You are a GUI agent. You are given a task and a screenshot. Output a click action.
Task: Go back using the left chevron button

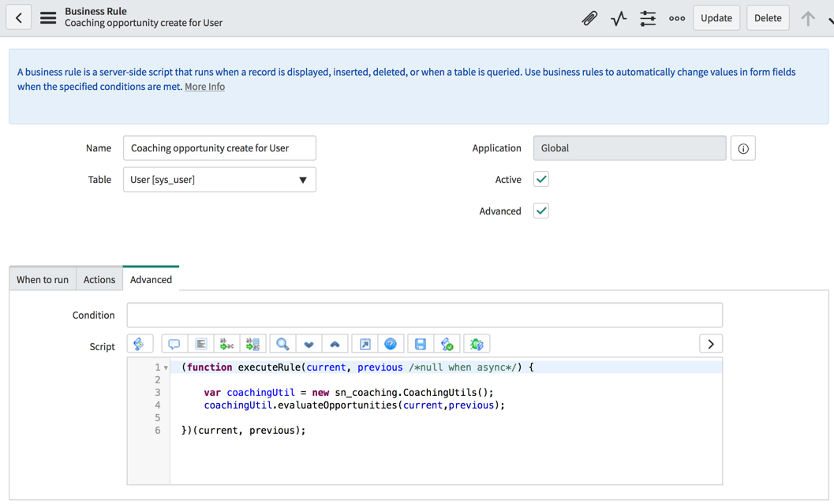(x=19, y=18)
